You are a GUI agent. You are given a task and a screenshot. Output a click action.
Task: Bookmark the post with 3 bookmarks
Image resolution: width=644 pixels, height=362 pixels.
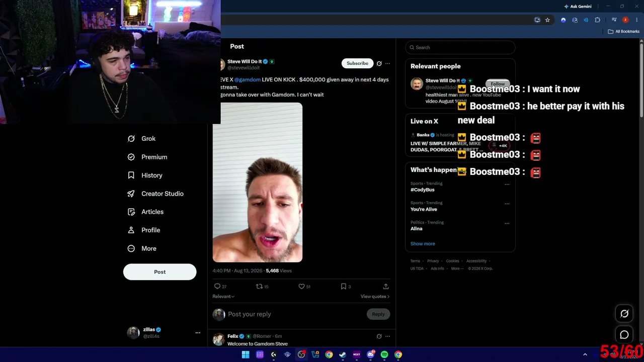click(343, 287)
